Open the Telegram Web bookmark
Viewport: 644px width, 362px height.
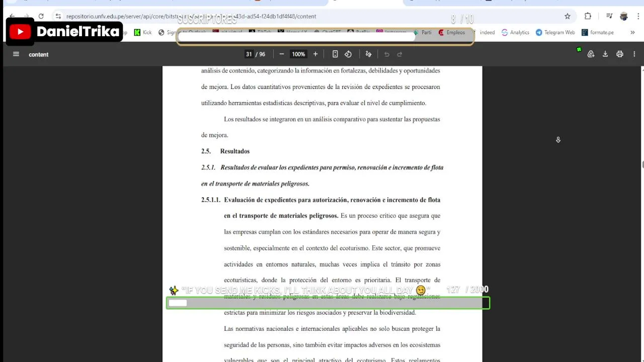(555, 32)
